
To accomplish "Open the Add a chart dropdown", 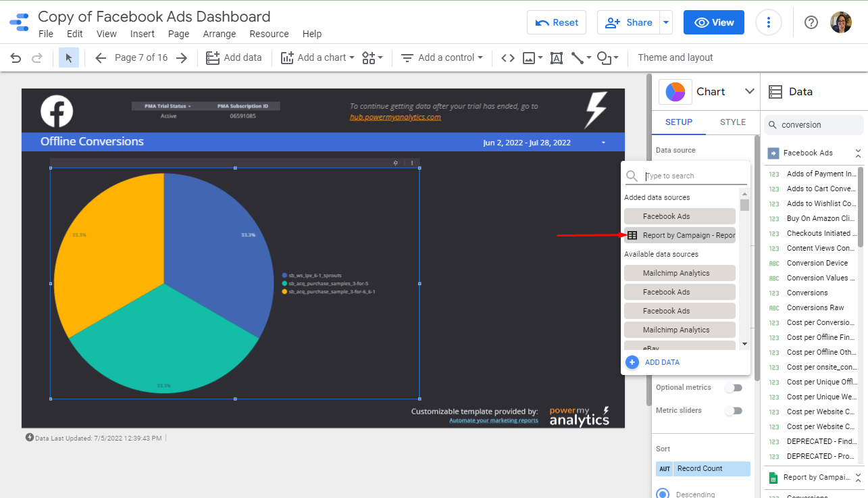I will pos(317,58).
